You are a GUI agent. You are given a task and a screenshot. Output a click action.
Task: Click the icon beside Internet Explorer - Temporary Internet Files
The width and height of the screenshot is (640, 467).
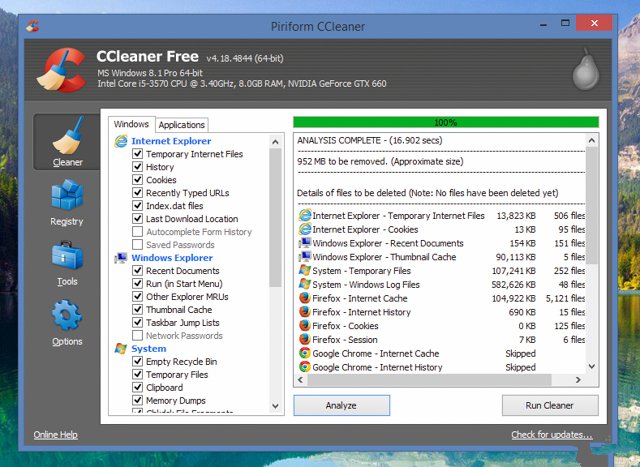point(305,215)
